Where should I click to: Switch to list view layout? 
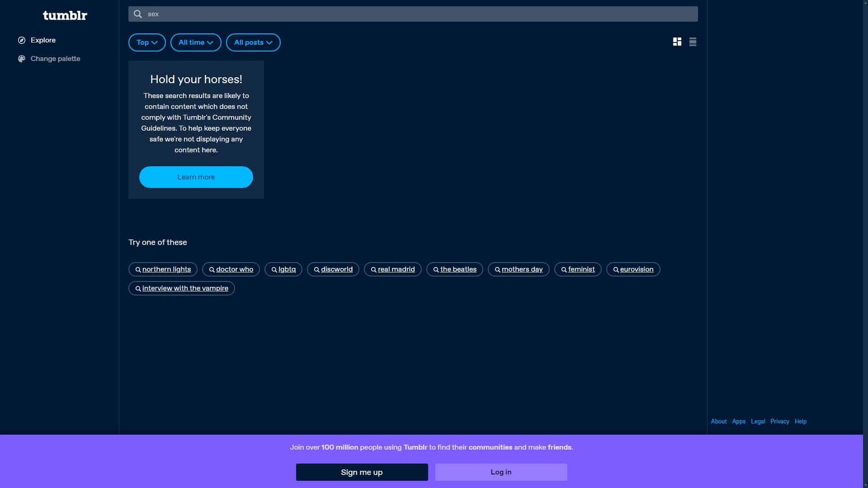pos(693,42)
